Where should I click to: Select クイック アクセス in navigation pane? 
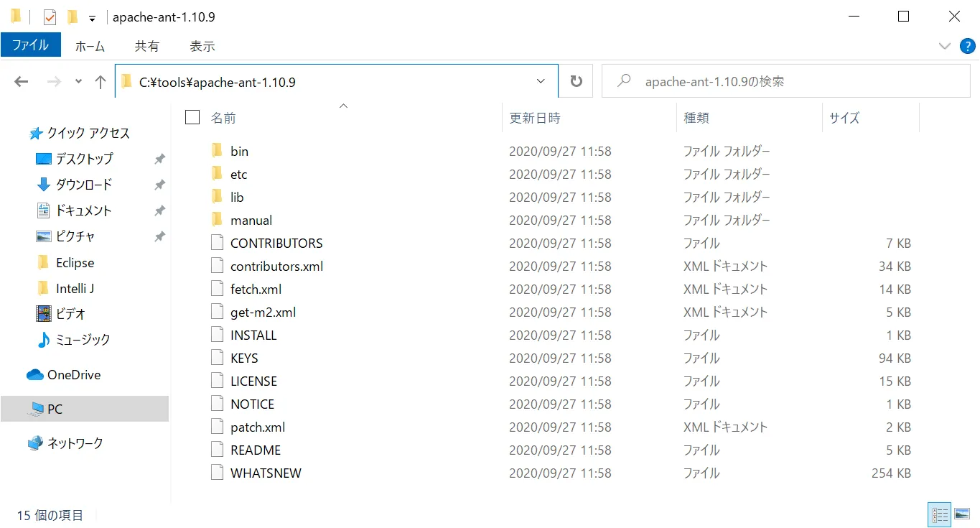[x=79, y=133]
